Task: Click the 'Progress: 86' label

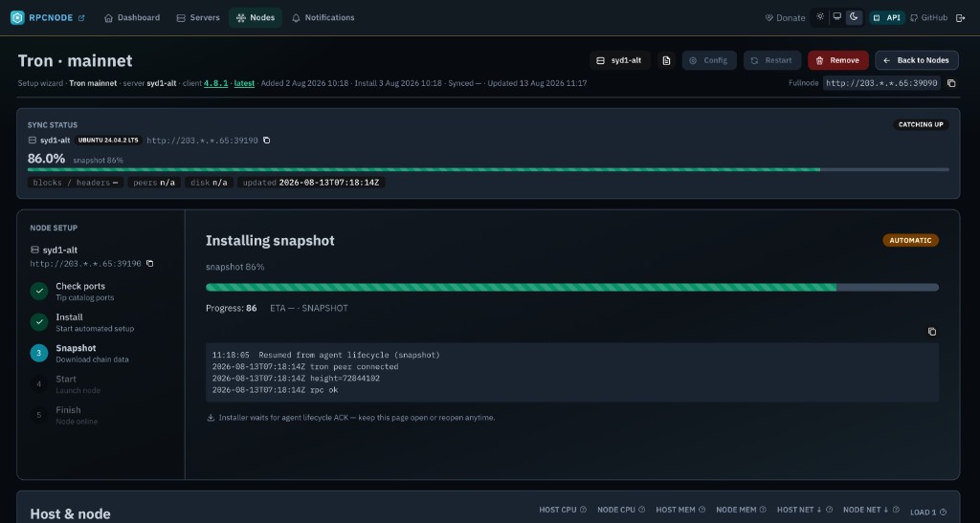Action: click(x=232, y=308)
